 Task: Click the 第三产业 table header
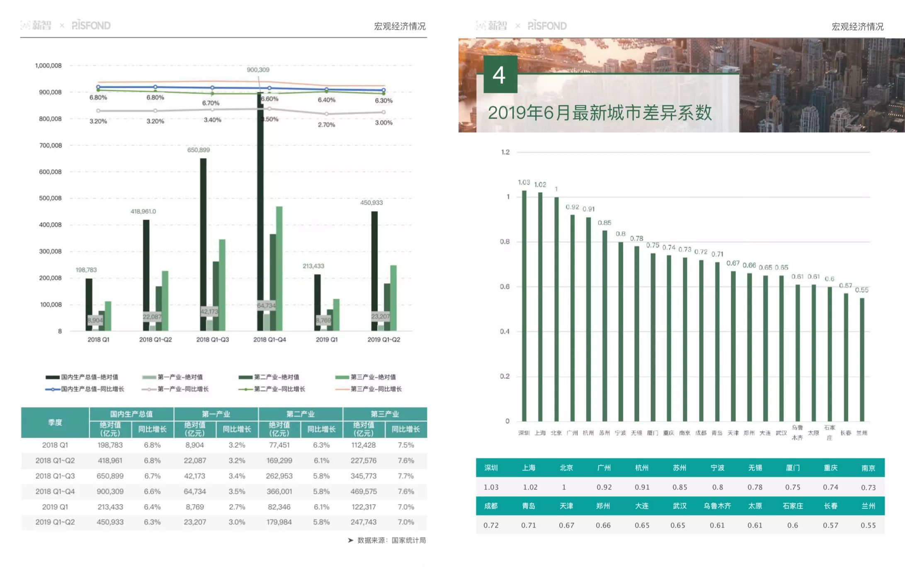pos(385,414)
